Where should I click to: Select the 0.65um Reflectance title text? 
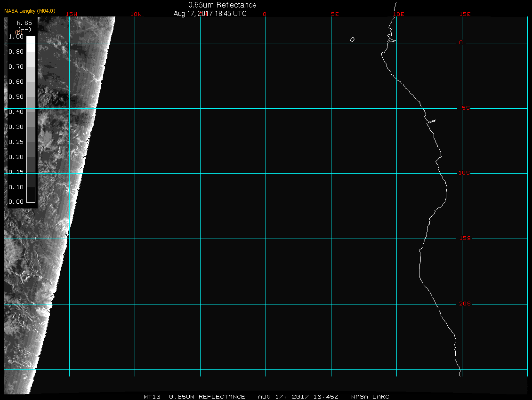click(222, 5)
